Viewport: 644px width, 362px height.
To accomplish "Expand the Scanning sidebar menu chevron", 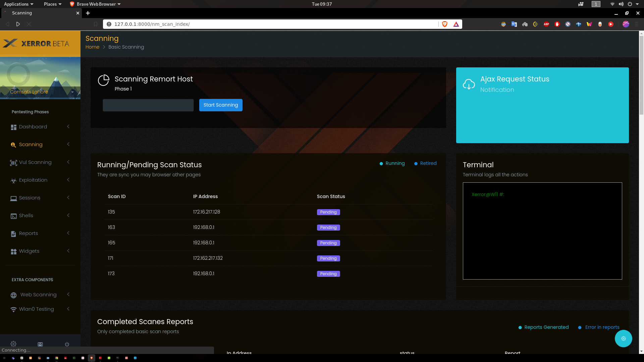I will (68, 144).
